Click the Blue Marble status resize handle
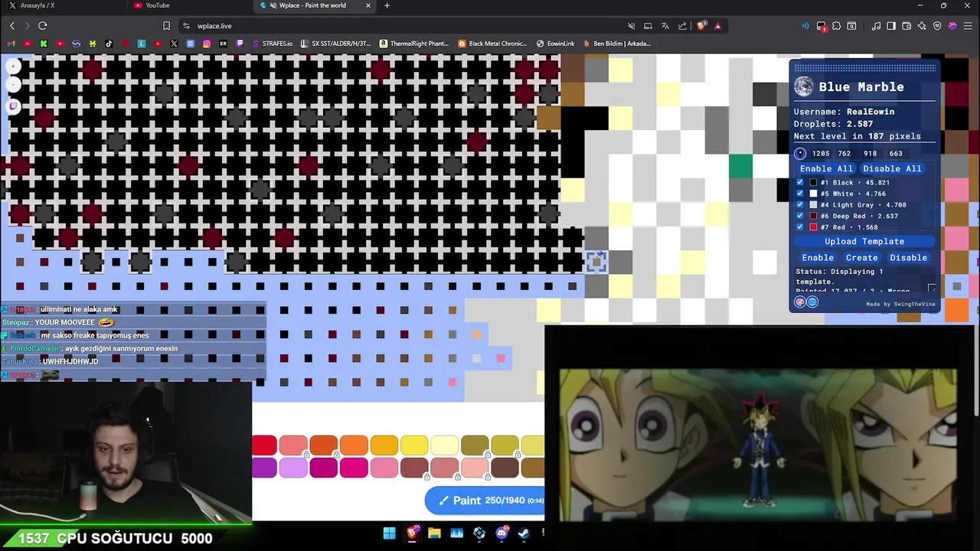The image size is (980, 551). 932,289
